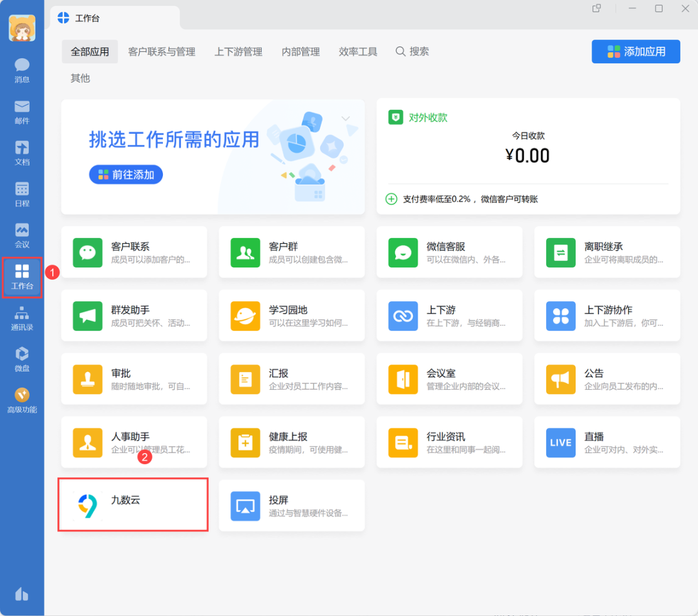
Task: Open the 高级功能 sidebar icon
Action: (x=22, y=401)
